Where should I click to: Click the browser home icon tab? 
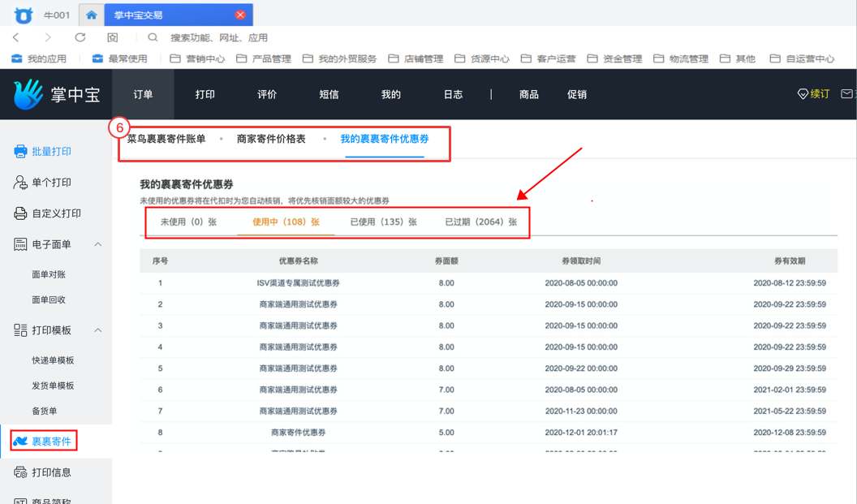pos(91,15)
